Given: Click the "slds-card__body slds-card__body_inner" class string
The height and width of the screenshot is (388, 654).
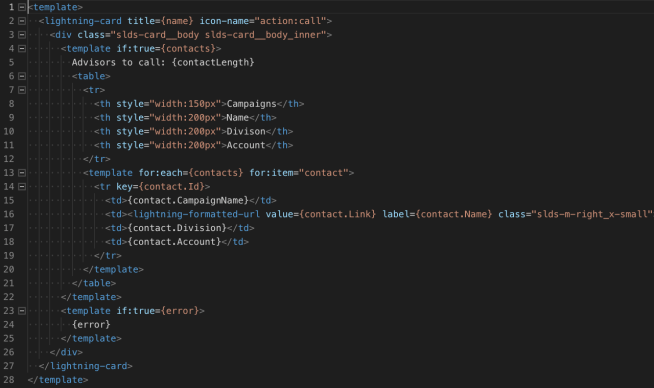Looking at the screenshot, I should pyautogui.click(x=219, y=35).
